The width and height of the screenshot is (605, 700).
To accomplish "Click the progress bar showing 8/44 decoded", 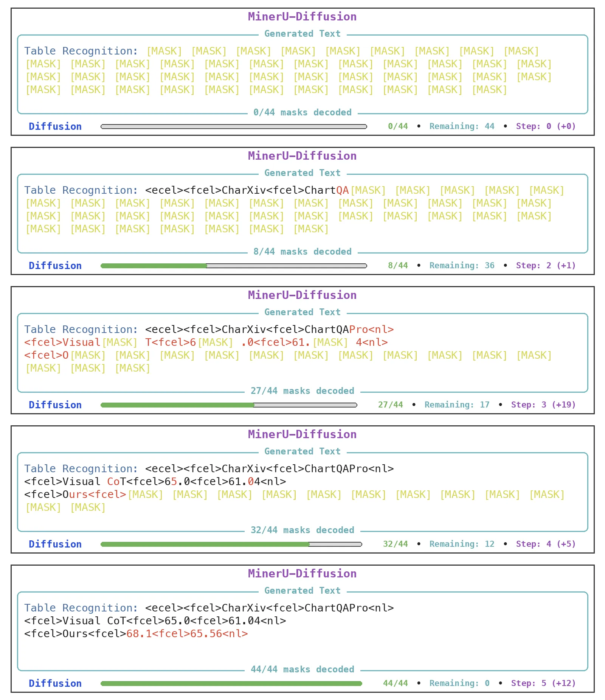I will click(x=234, y=266).
